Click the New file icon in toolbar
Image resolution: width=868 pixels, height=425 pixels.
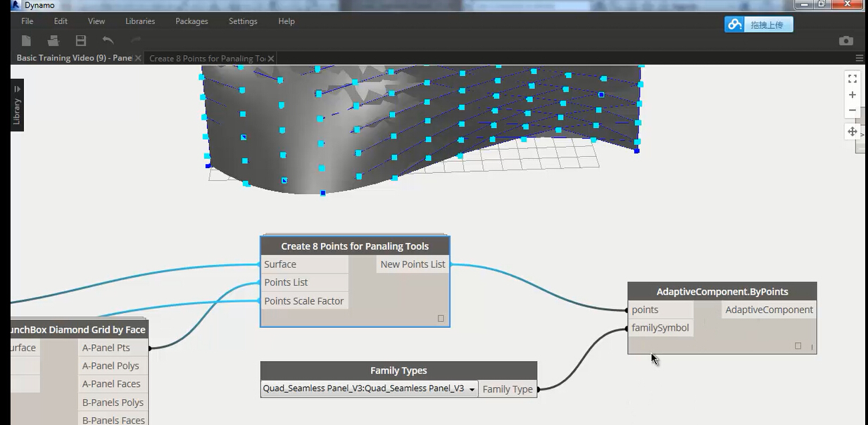(x=26, y=41)
